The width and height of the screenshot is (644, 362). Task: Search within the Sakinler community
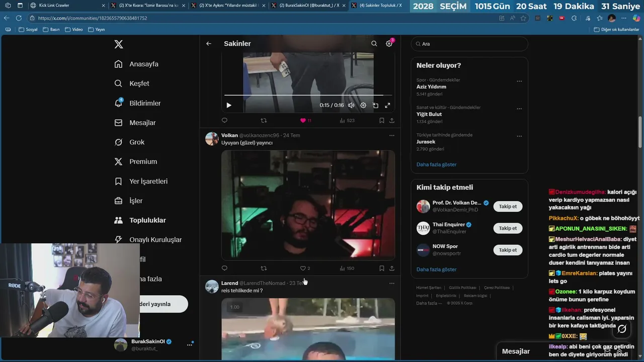(x=374, y=44)
